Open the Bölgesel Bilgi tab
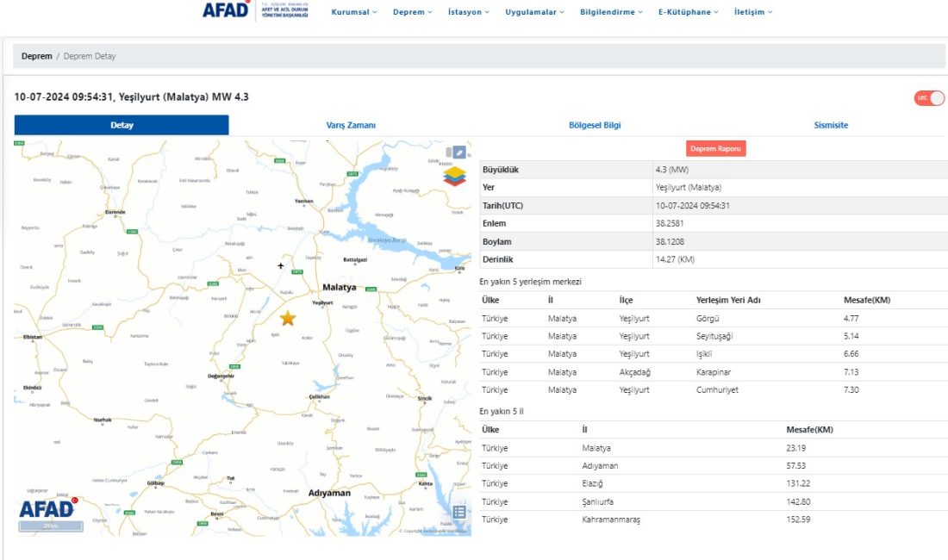 (595, 125)
